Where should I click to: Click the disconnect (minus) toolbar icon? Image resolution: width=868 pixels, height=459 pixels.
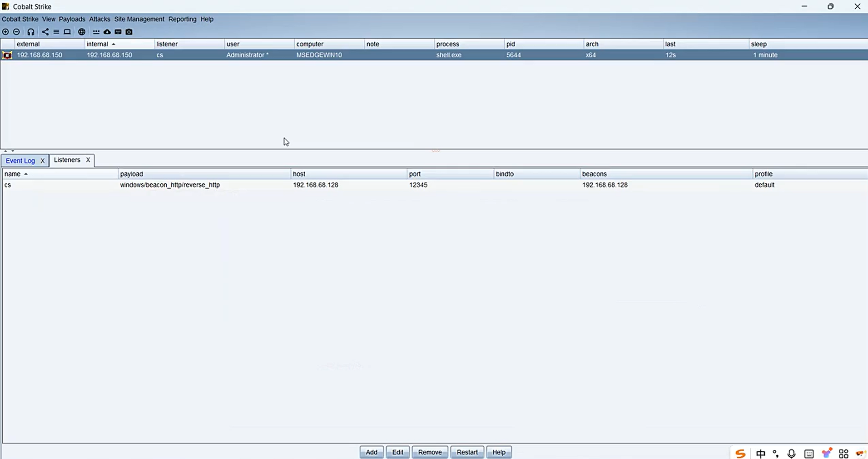pyautogui.click(x=16, y=32)
